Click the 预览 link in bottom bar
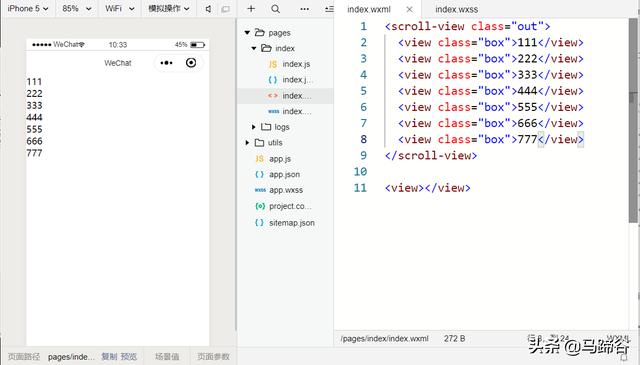 point(129,357)
